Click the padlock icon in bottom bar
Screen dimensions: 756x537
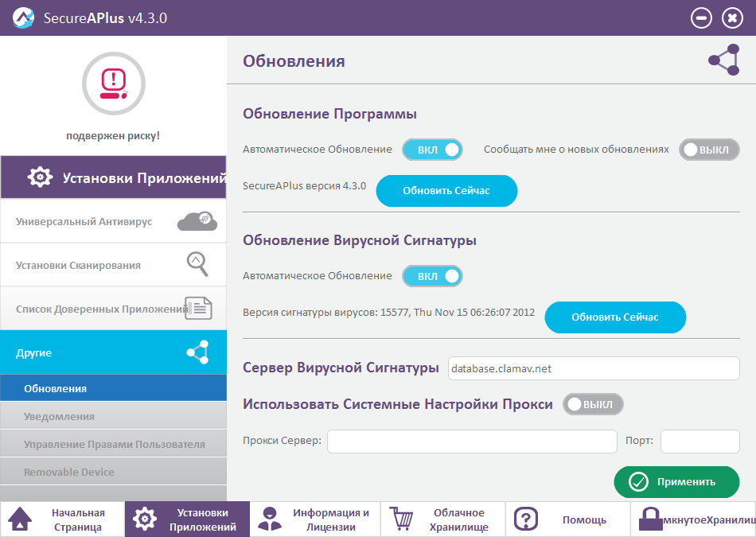(650, 519)
